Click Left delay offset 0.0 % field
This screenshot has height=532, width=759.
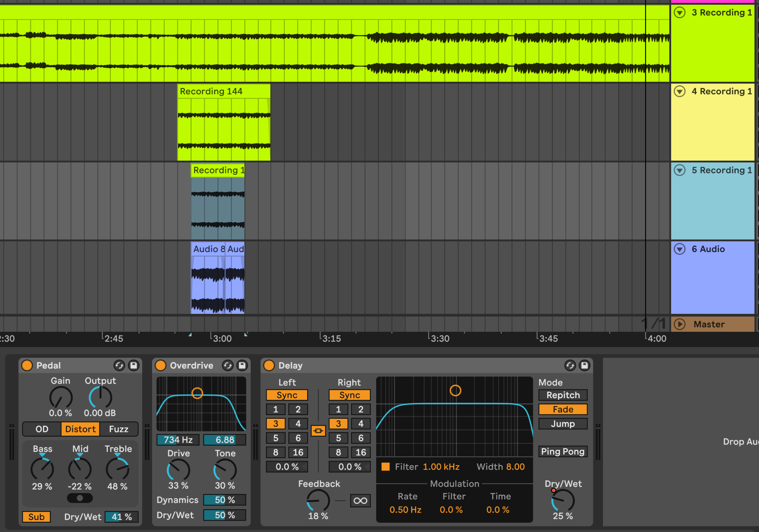(287, 467)
